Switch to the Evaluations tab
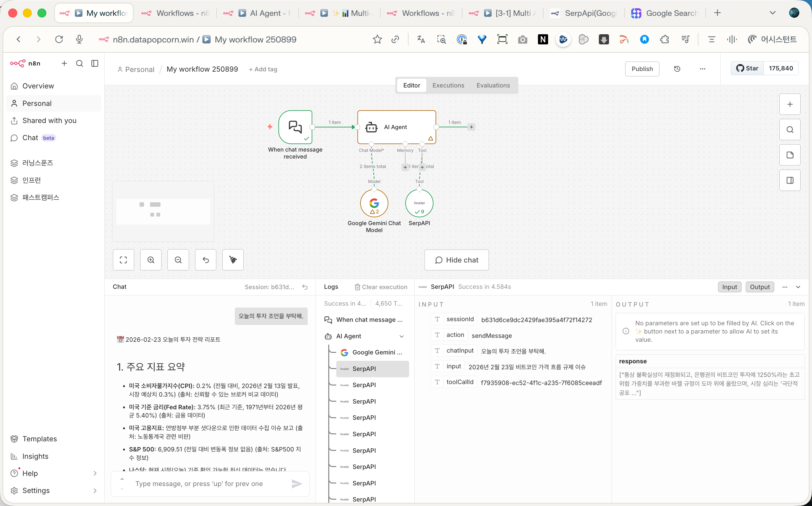The height and width of the screenshot is (506, 812). (x=493, y=85)
